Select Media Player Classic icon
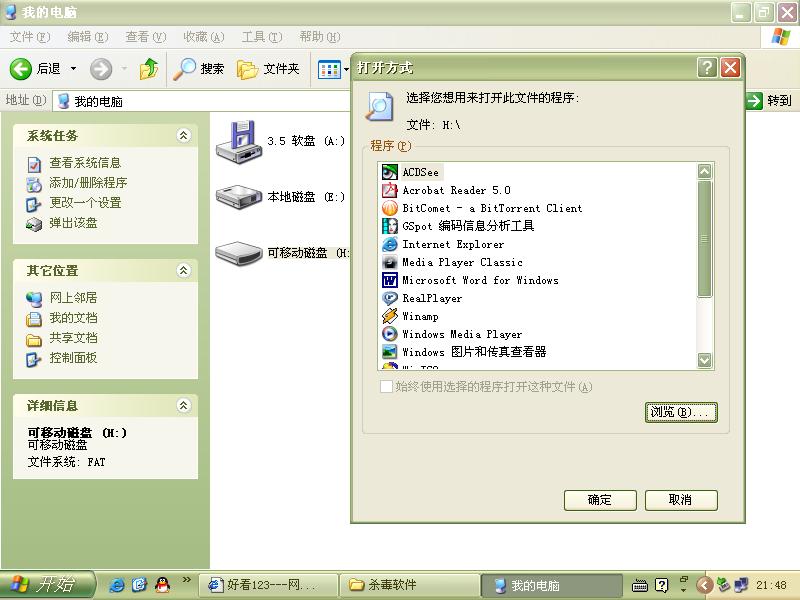800x600 pixels. click(x=389, y=262)
